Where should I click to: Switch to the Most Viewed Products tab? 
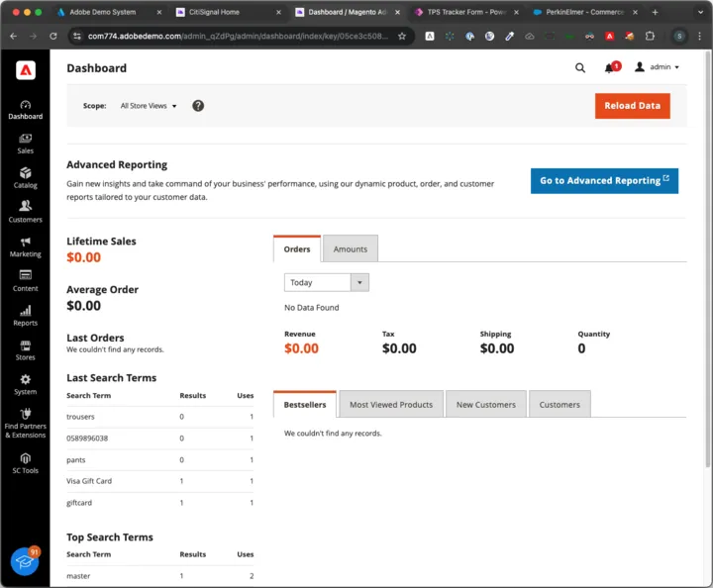(x=391, y=405)
